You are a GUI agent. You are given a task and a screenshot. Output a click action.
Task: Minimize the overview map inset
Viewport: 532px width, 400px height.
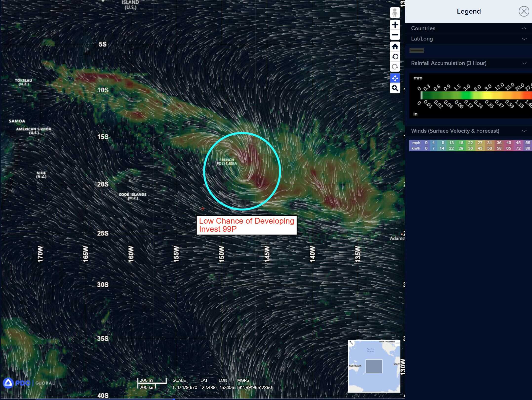tap(398, 343)
